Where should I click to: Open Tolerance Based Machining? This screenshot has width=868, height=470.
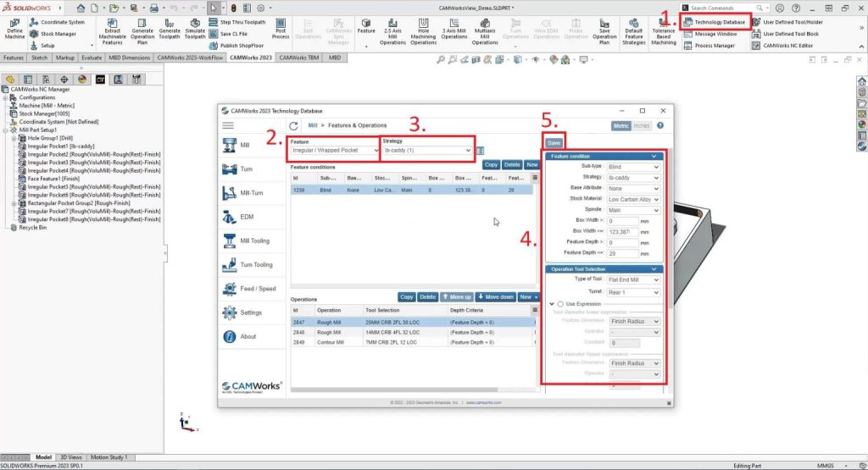[663, 31]
